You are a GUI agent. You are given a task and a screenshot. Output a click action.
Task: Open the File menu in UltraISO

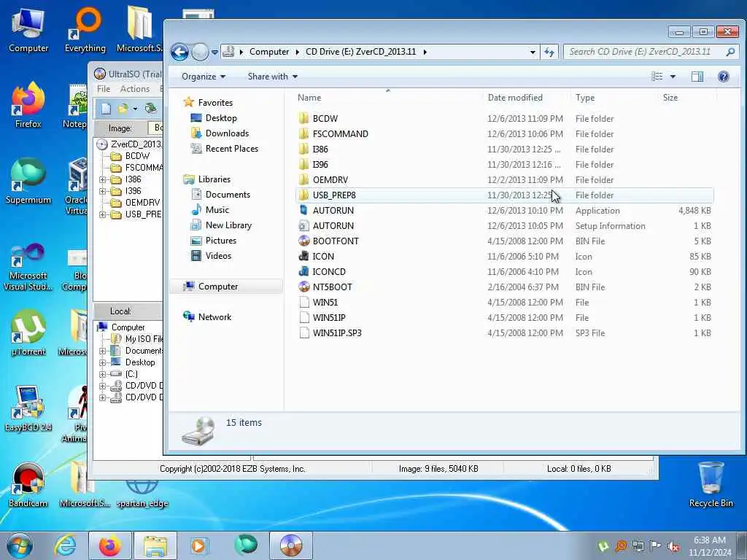click(x=104, y=89)
